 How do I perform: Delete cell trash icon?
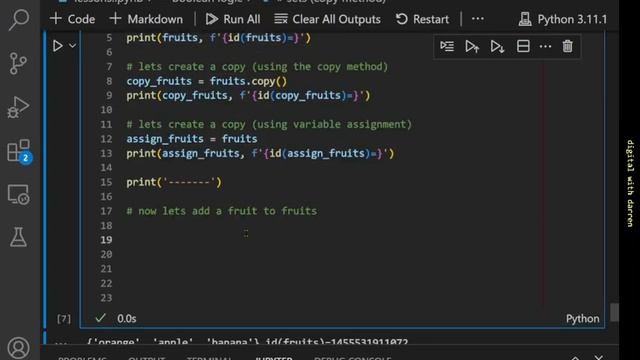tap(567, 46)
